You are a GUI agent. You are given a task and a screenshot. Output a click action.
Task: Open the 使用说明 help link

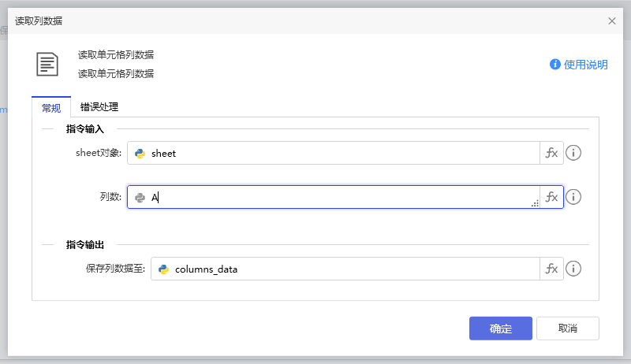click(x=579, y=65)
